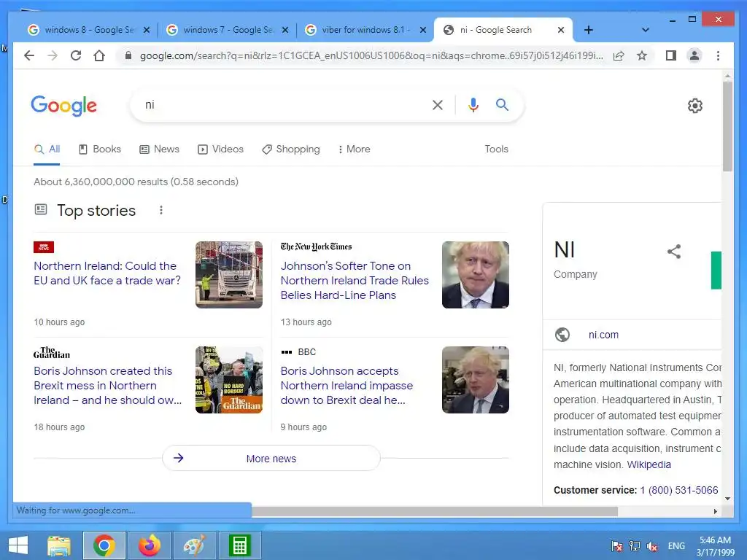Select the All results tab

pos(47,149)
